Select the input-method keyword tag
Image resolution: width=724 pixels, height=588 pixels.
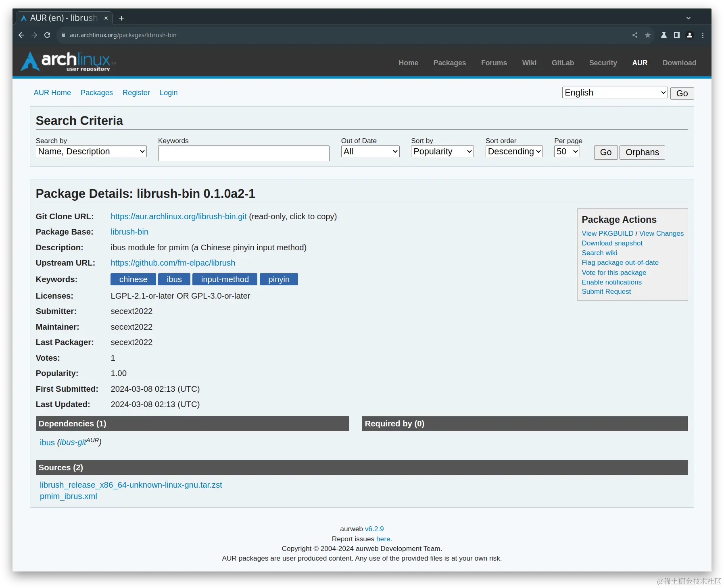point(225,279)
